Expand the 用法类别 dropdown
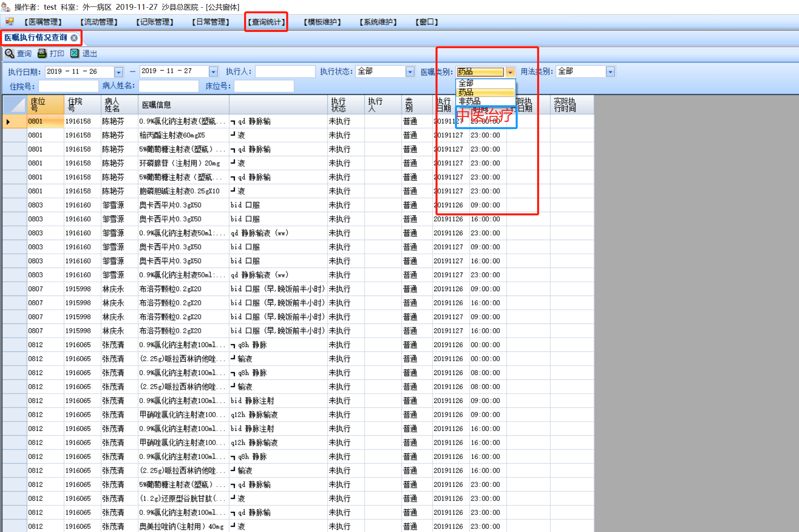The image size is (799, 532). (x=610, y=72)
